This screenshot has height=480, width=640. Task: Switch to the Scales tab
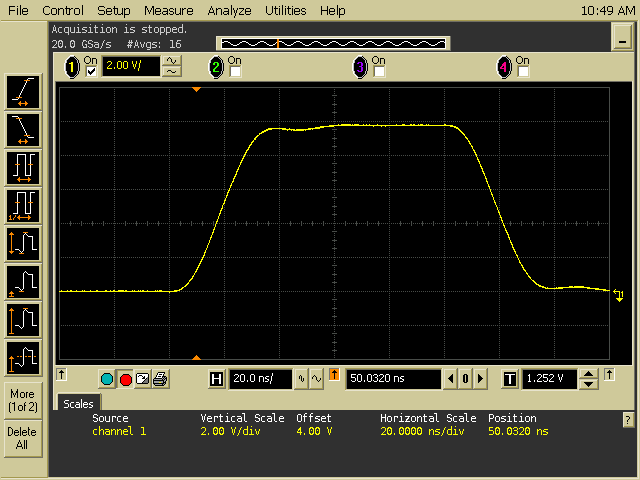coord(78,403)
